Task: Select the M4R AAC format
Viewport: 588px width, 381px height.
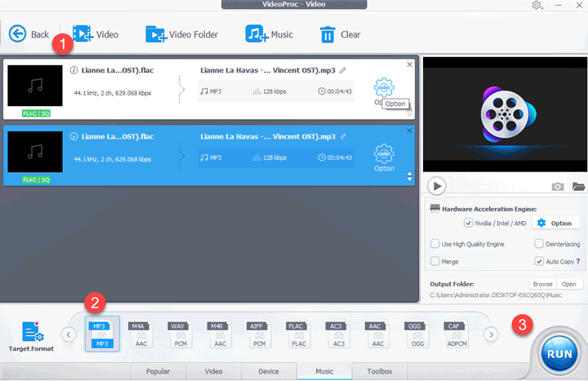Action: [x=220, y=334]
